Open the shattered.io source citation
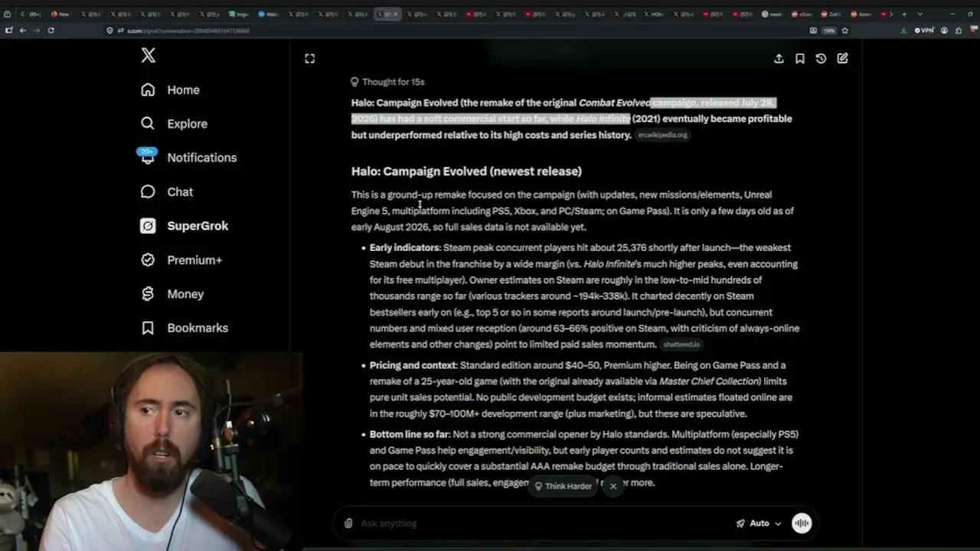The height and width of the screenshot is (551, 980). pyautogui.click(x=681, y=344)
